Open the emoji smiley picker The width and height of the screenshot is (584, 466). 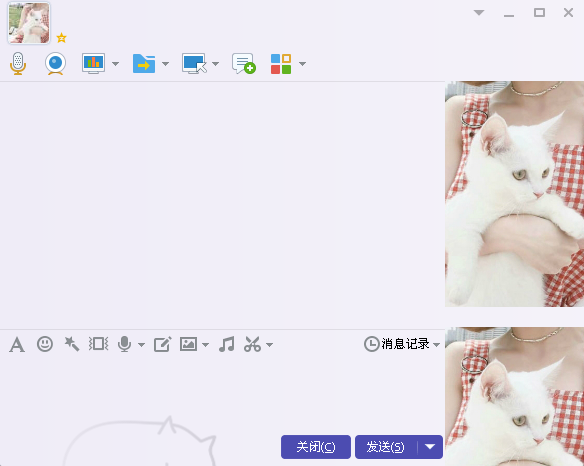point(45,344)
